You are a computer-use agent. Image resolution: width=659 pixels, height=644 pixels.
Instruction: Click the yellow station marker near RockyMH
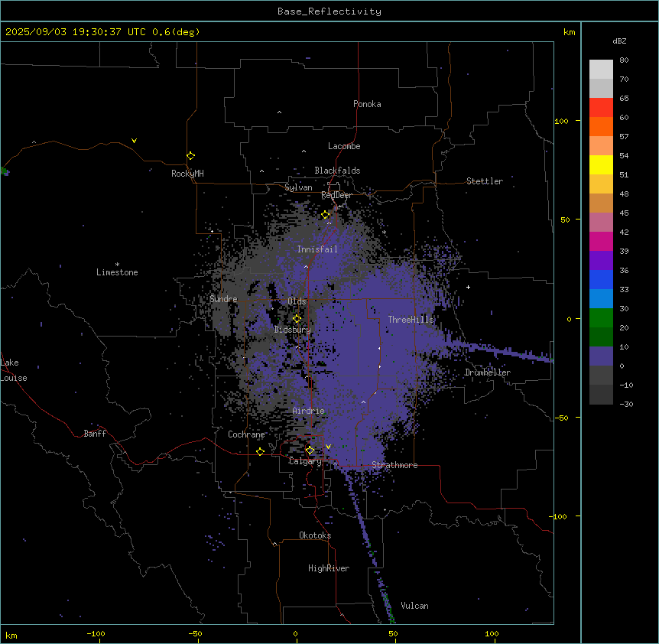point(190,156)
